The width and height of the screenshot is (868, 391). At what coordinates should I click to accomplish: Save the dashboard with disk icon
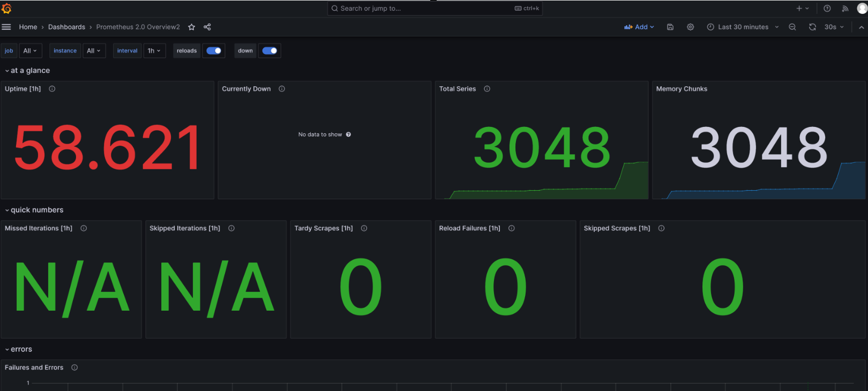tap(670, 27)
